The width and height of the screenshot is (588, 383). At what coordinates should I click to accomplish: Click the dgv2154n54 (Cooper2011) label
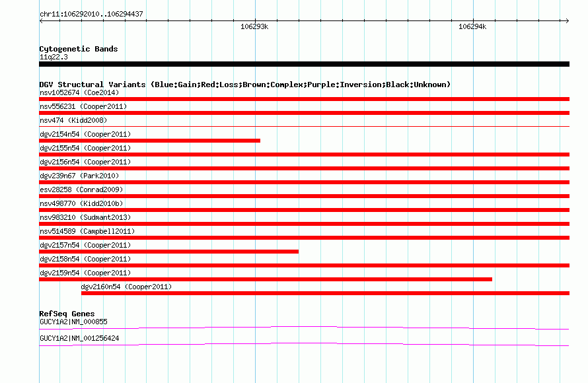85,134
